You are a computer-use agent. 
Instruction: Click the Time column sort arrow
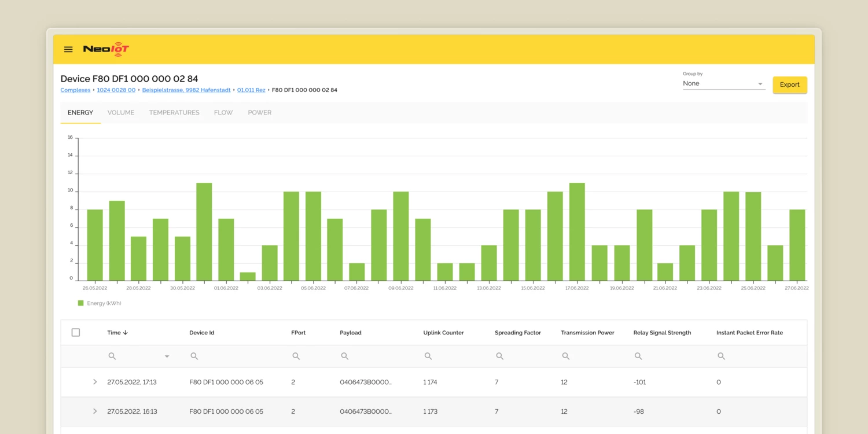126,333
